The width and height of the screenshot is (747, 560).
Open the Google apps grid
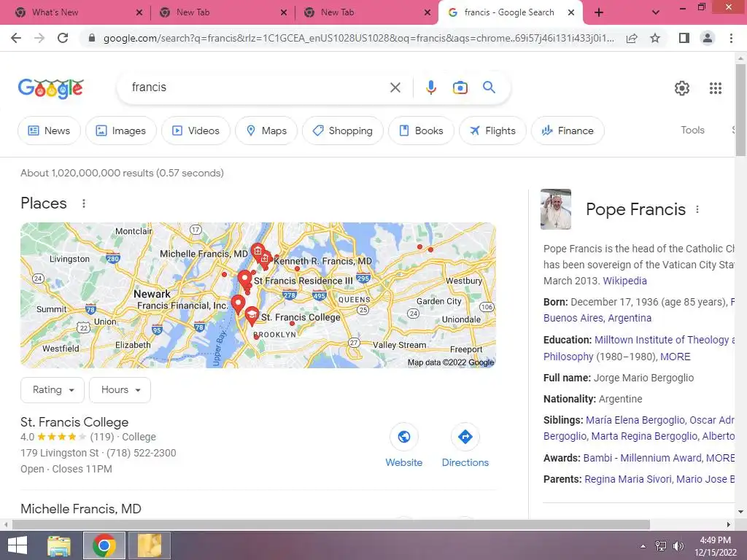(x=715, y=88)
